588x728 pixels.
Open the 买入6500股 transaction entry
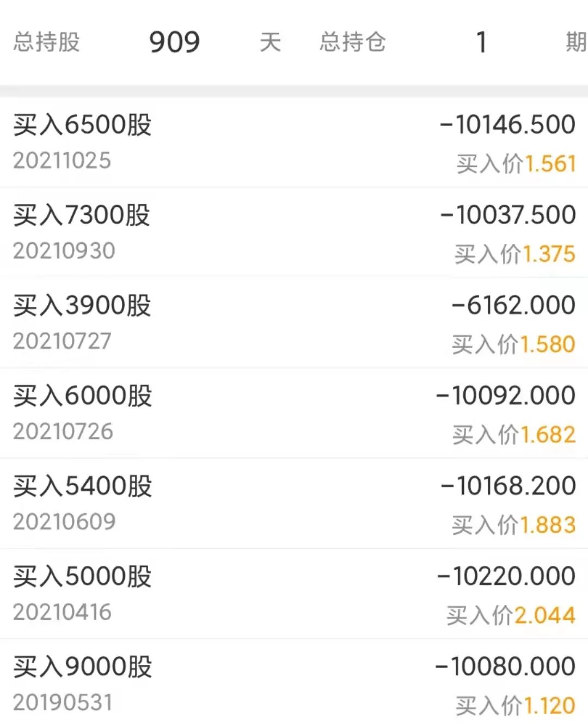(294, 143)
